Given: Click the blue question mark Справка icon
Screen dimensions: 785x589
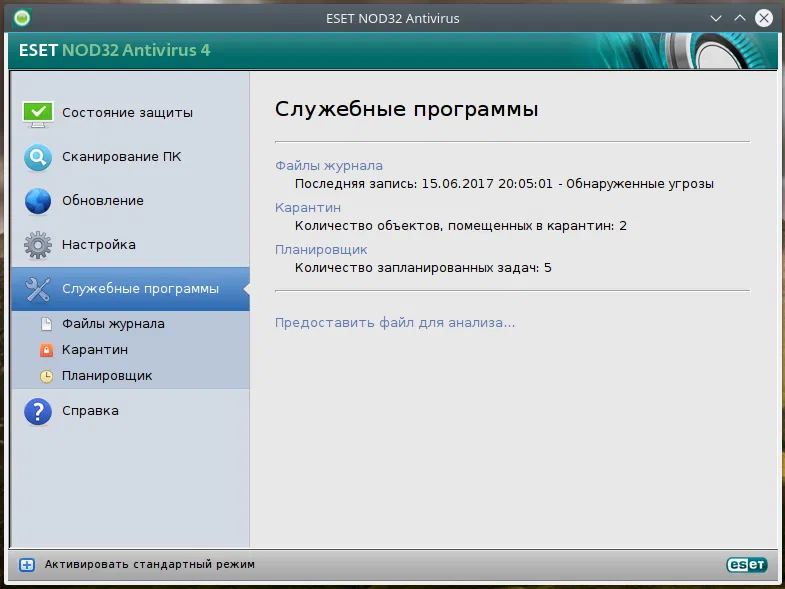Looking at the screenshot, I should point(38,411).
